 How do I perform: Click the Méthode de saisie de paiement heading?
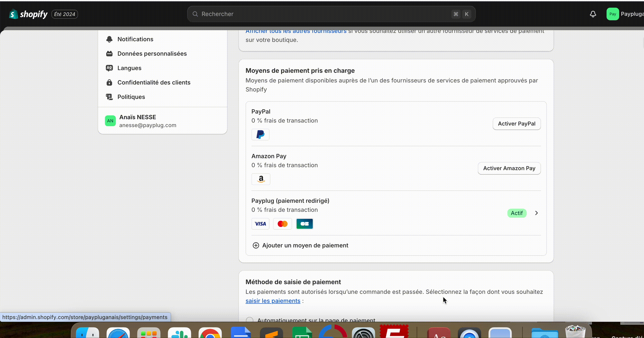click(293, 282)
